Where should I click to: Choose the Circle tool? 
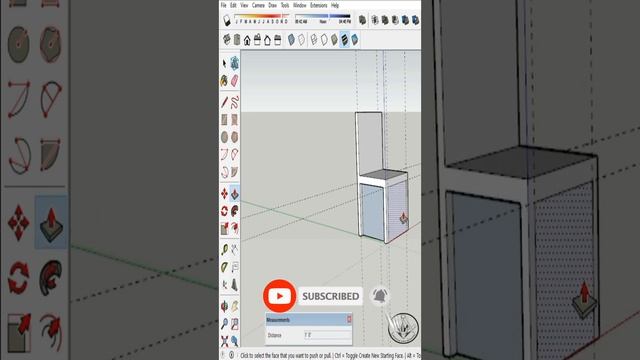point(224,137)
